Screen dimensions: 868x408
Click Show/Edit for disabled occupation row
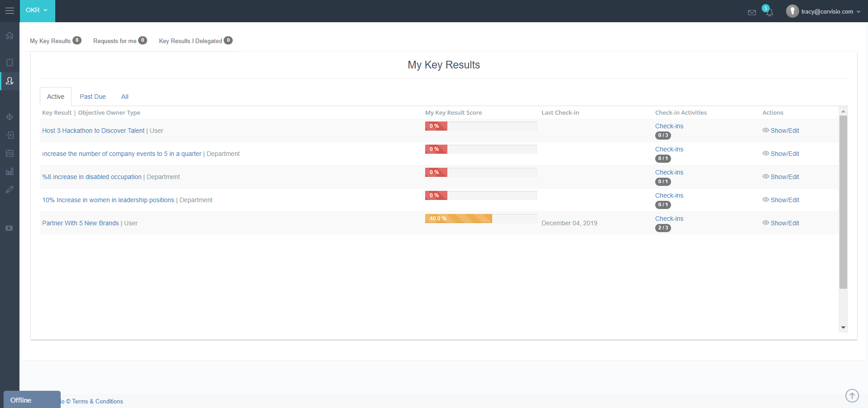781,177
